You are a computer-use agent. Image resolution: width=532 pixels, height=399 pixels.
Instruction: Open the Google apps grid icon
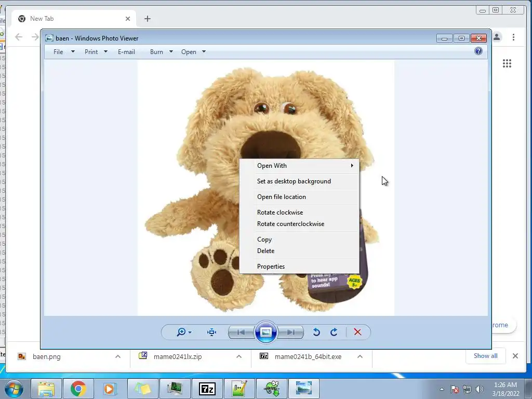507,63
